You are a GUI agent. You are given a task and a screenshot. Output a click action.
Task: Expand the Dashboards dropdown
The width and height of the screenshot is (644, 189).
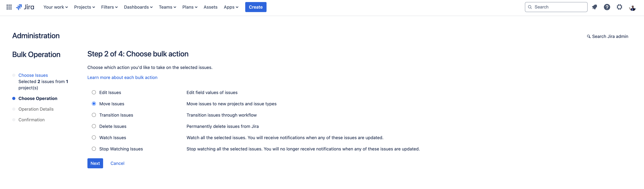[138, 7]
